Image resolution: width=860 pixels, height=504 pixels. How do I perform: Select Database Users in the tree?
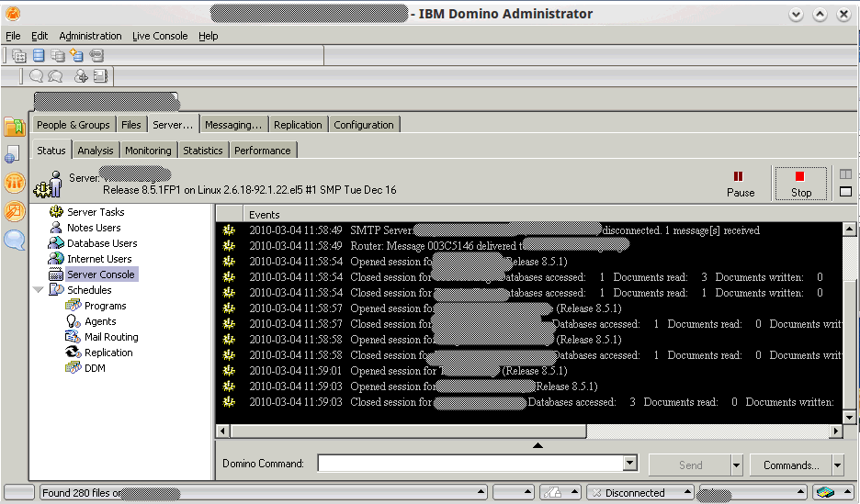[102, 242]
